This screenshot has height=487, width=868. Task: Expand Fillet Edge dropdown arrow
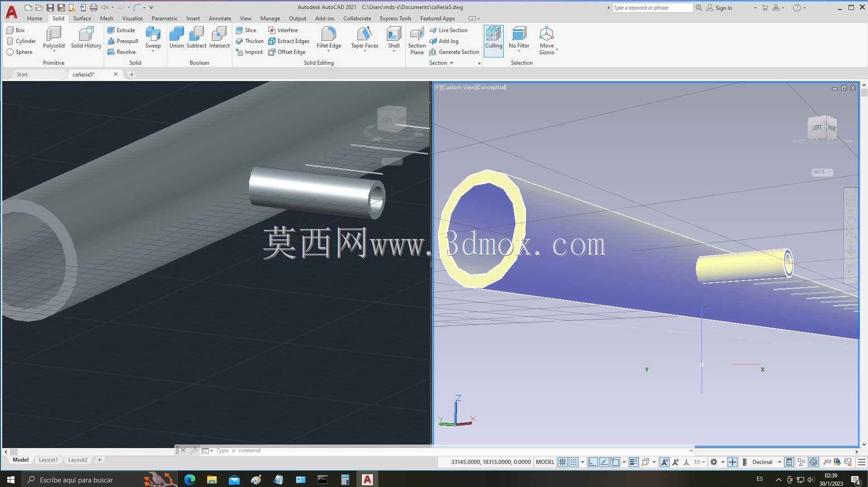[x=329, y=51]
